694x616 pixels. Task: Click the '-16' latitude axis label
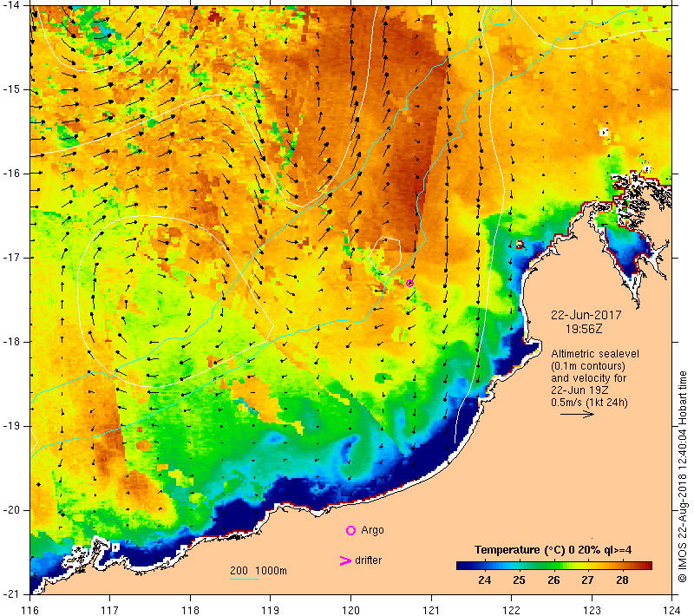click(10, 173)
